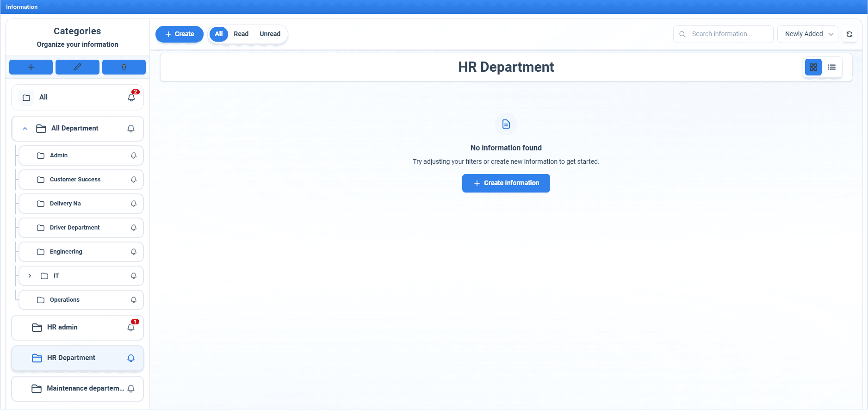Select the All filter pill
The image size is (868, 410).
[x=219, y=34]
